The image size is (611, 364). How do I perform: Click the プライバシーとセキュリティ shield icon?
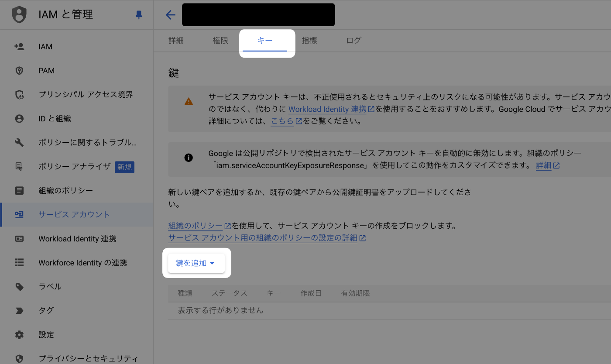tap(19, 359)
